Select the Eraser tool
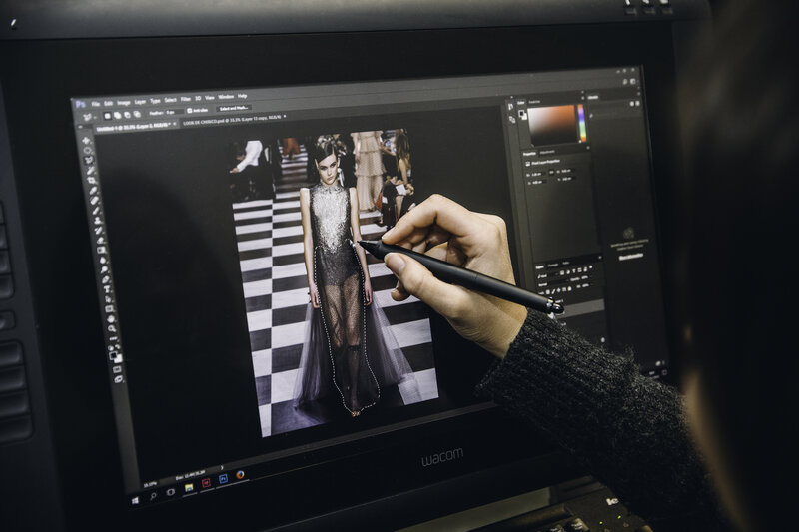The height and width of the screenshot is (532, 799). [x=101, y=241]
